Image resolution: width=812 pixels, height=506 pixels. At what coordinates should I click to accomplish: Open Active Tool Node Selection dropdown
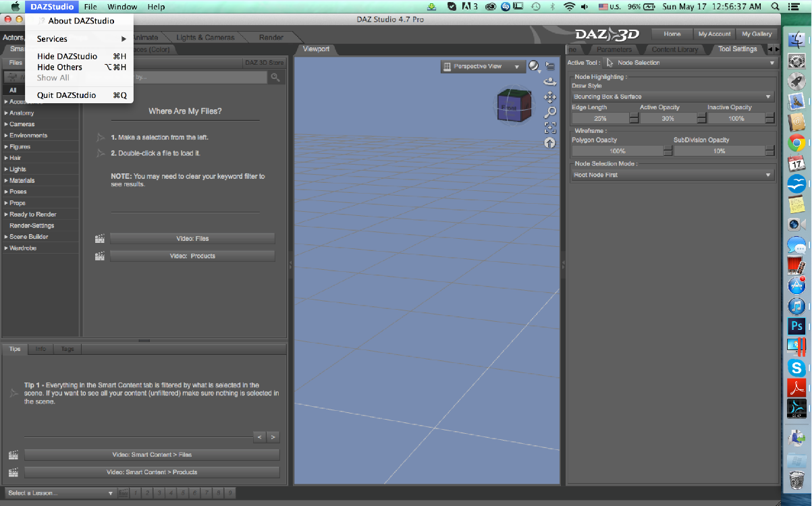click(x=691, y=63)
